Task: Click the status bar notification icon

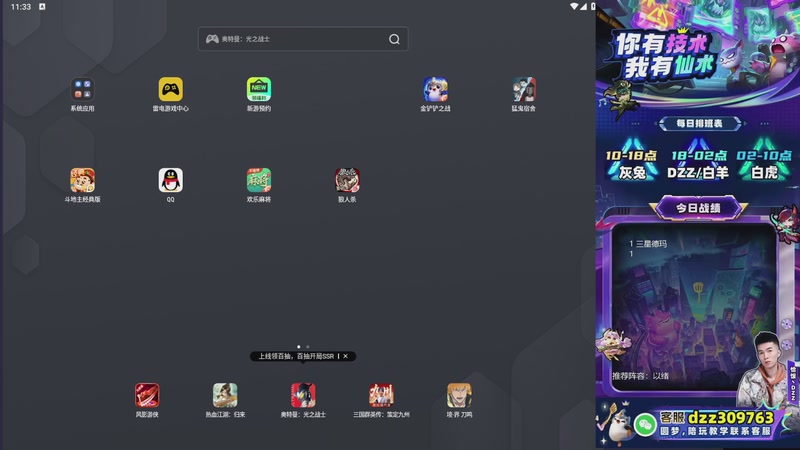Action: 42,7
